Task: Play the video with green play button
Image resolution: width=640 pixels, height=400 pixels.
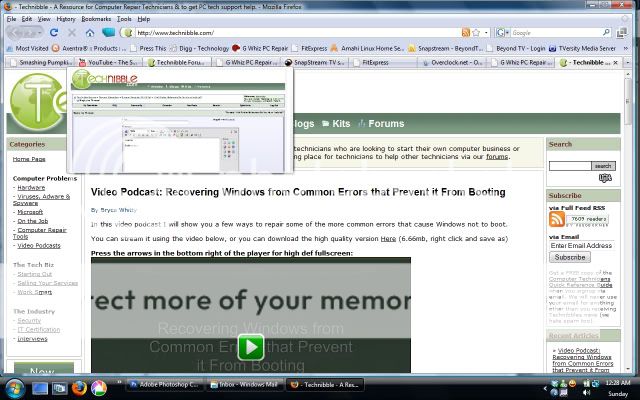Action: point(251,347)
